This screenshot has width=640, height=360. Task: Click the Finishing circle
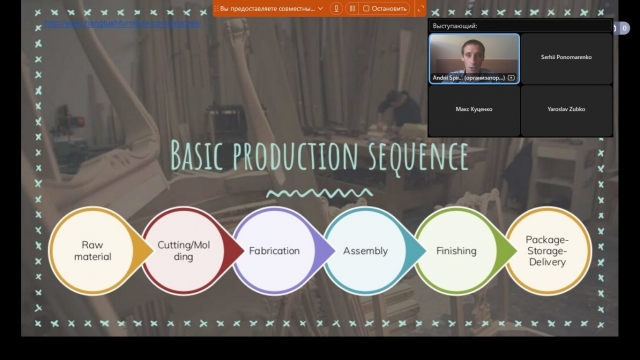point(457,251)
